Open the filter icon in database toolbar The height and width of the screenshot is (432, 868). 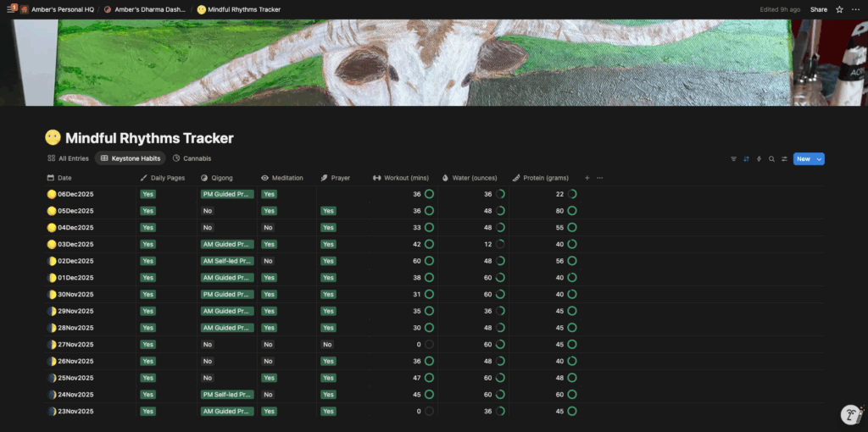pyautogui.click(x=733, y=158)
